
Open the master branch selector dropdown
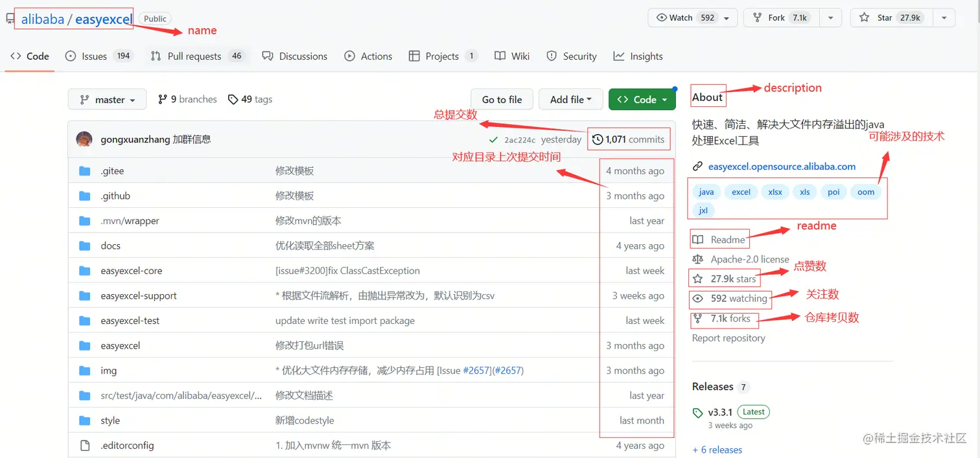click(x=108, y=100)
